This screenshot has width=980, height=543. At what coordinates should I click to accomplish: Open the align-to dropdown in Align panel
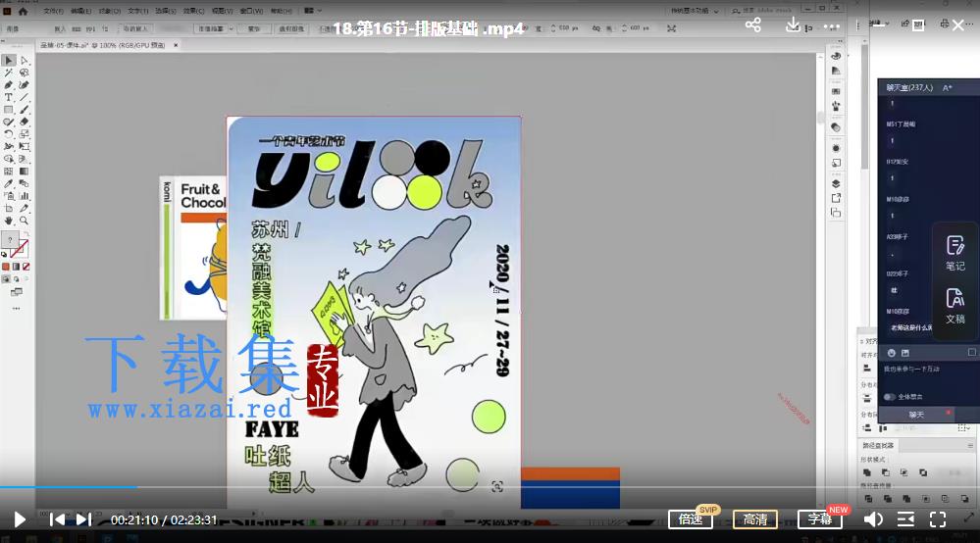pyautogui.click(x=963, y=428)
